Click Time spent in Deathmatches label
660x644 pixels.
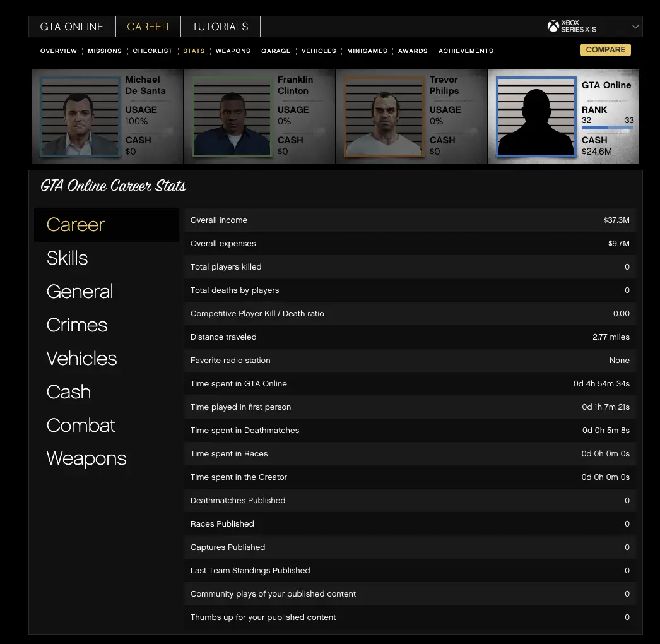(x=245, y=431)
